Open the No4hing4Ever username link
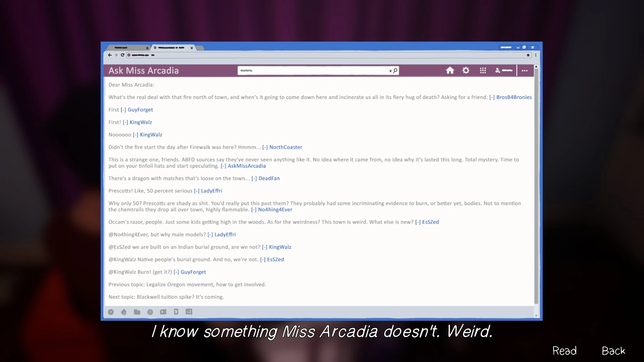Image resolution: width=644 pixels, height=362 pixels. tap(275, 209)
